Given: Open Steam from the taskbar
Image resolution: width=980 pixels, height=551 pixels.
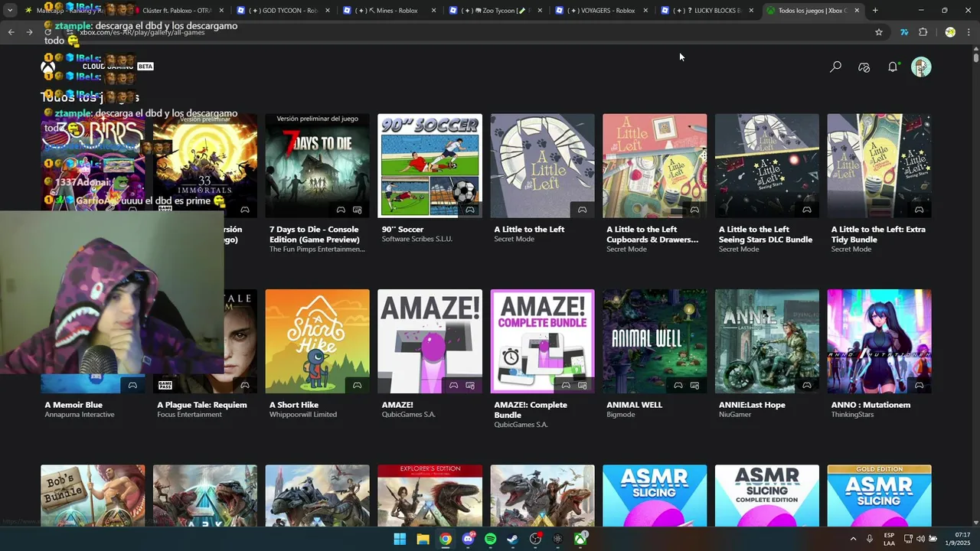Looking at the screenshot, I should pyautogui.click(x=512, y=539).
